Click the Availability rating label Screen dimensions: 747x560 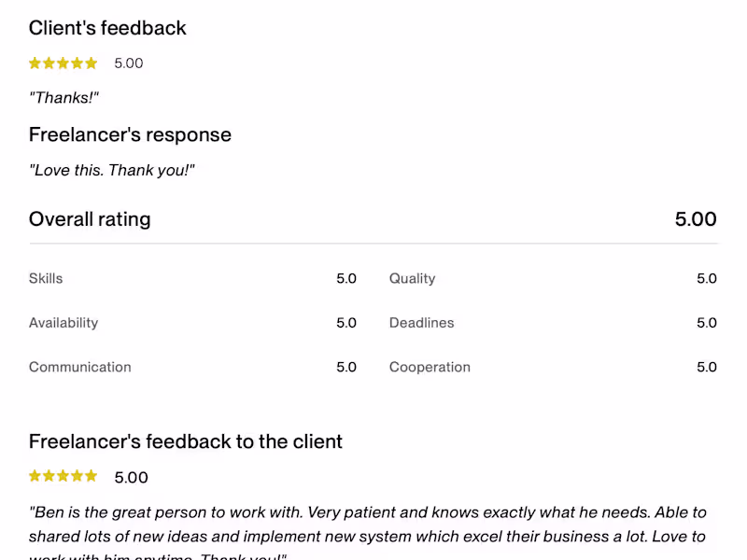63,323
